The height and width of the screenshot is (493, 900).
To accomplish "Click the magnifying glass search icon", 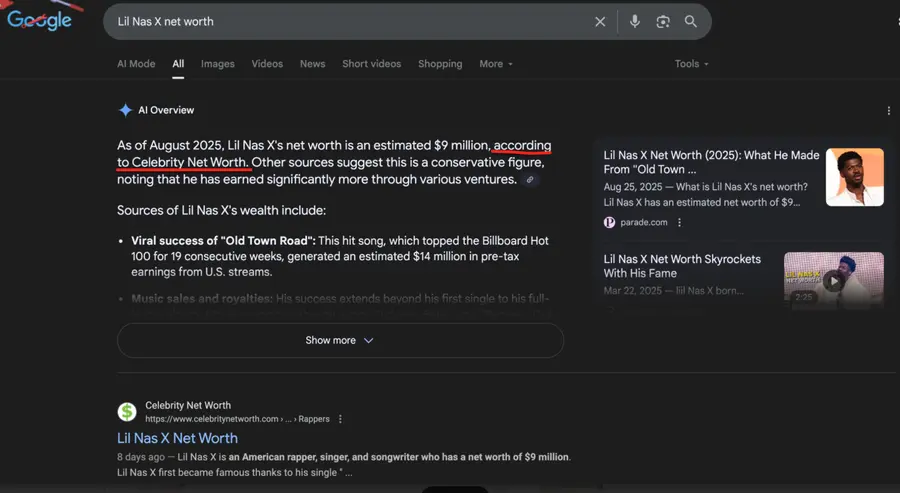I will coord(691,22).
